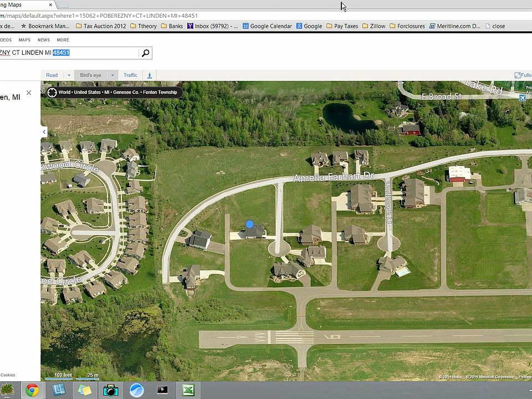Open the 'close' bookmark

coord(495,26)
